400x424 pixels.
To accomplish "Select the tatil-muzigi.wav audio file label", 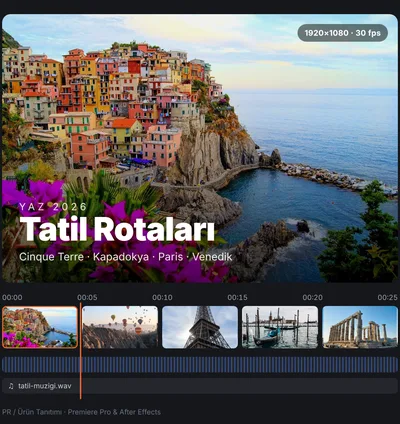I will [x=45, y=386].
